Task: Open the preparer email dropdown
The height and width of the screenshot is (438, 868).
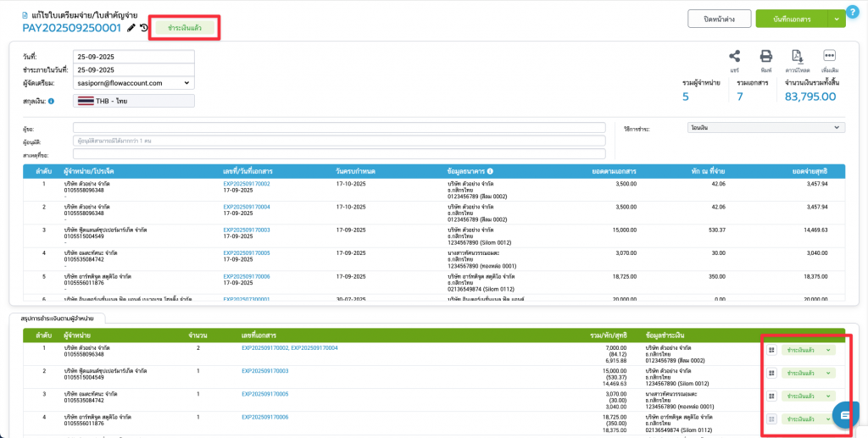Action: pos(134,83)
